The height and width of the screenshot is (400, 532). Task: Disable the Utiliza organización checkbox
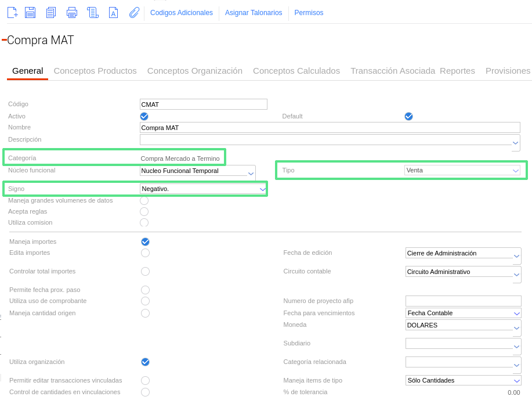coord(146,362)
